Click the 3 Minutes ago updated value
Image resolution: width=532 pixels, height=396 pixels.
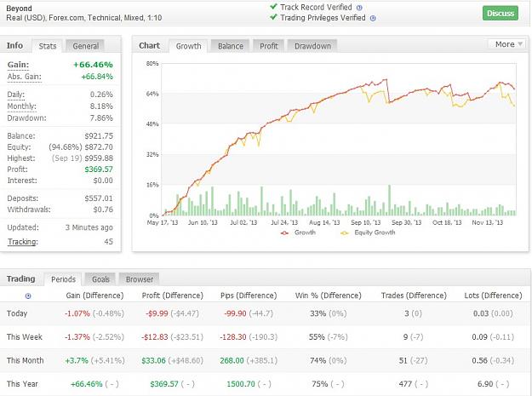tap(89, 227)
